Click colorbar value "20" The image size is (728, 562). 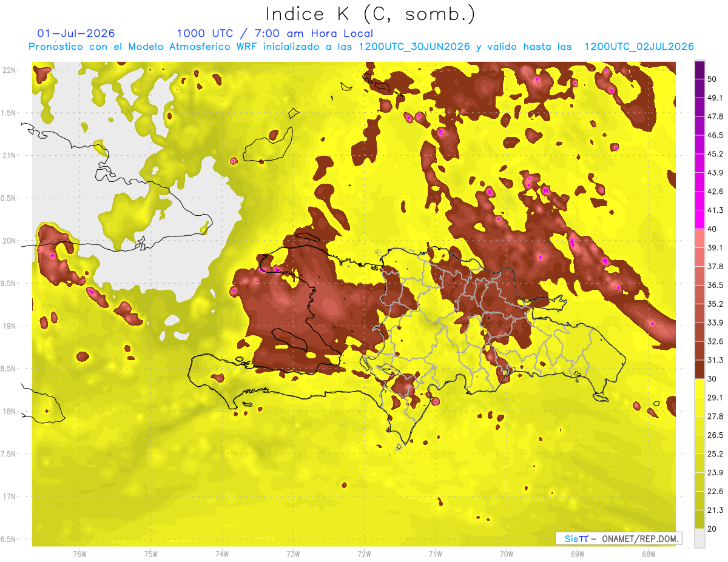click(712, 529)
